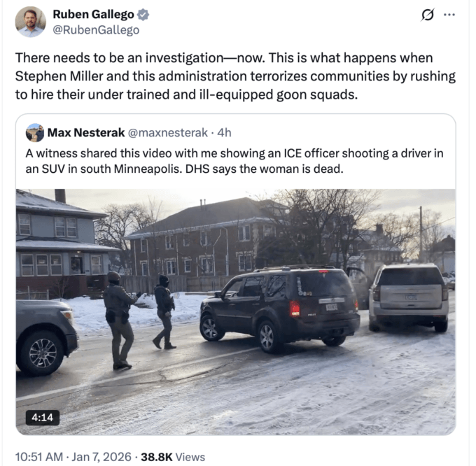476x466 pixels.
Task: Click the 4:14 video duration badge
Action: coord(42,418)
